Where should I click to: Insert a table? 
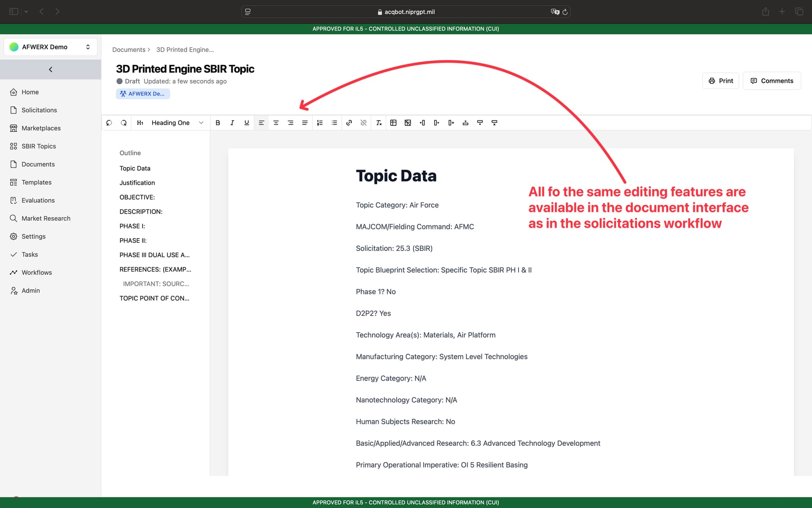pyautogui.click(x=393, y=123)
